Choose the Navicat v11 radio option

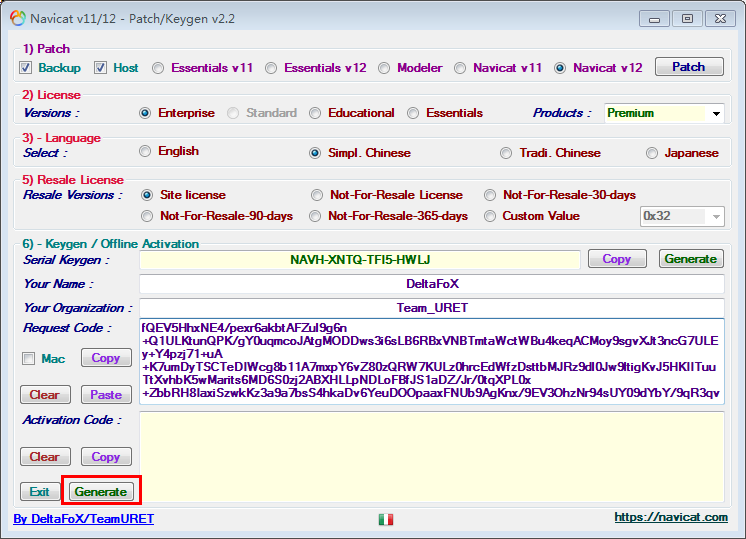(x=460, y=68)
